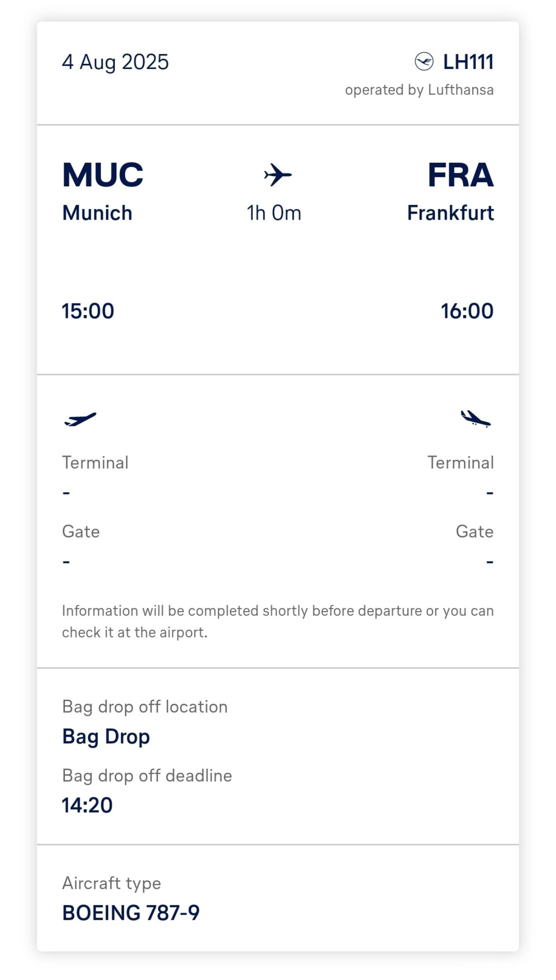Click the FRA airport code

(x=461, y=175)
